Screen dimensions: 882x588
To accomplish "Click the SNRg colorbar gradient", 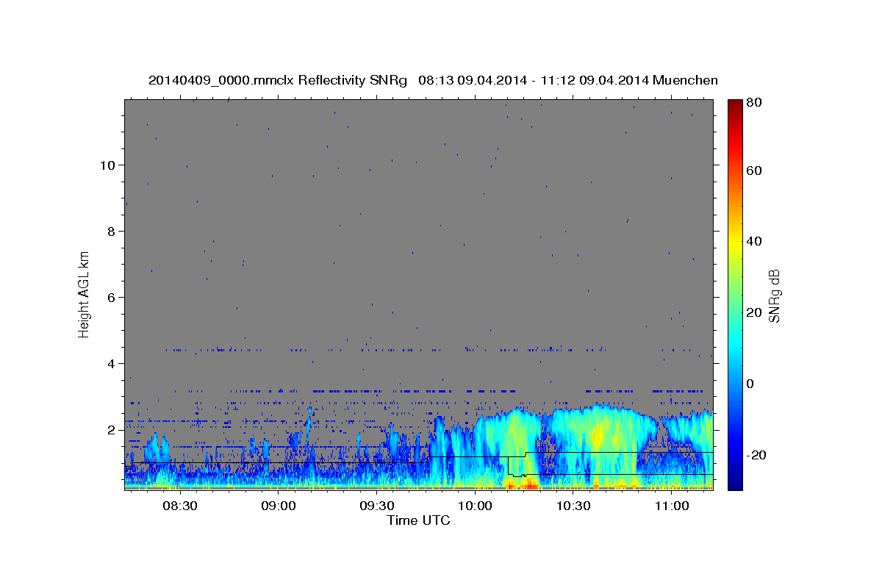I will 734,294.
